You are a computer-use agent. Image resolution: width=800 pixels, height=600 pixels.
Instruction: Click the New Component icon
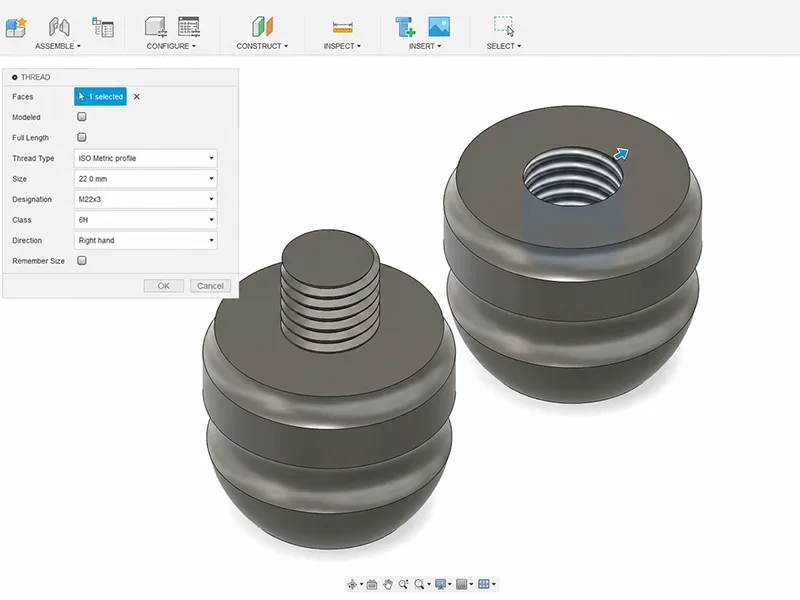pos(16,27)
